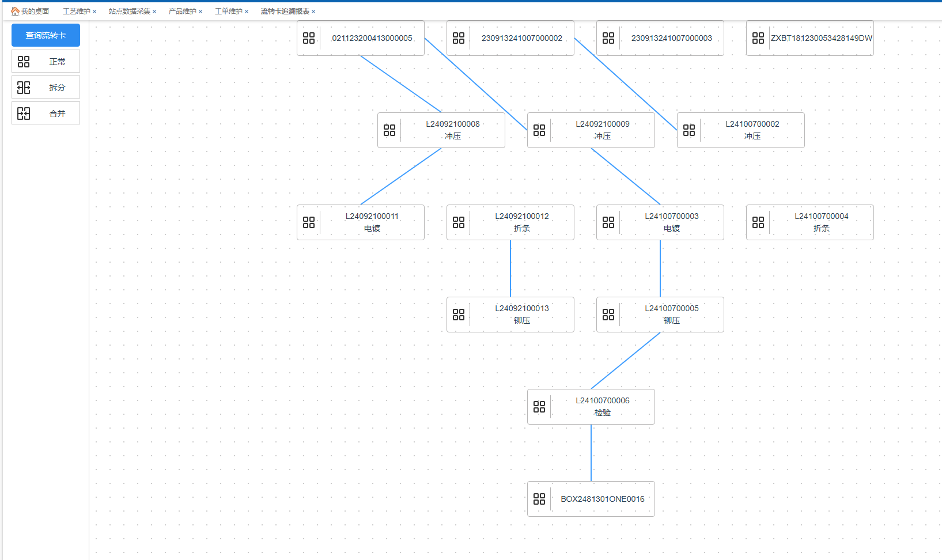Select the L24092100009 冲压 node

point(602,130)
